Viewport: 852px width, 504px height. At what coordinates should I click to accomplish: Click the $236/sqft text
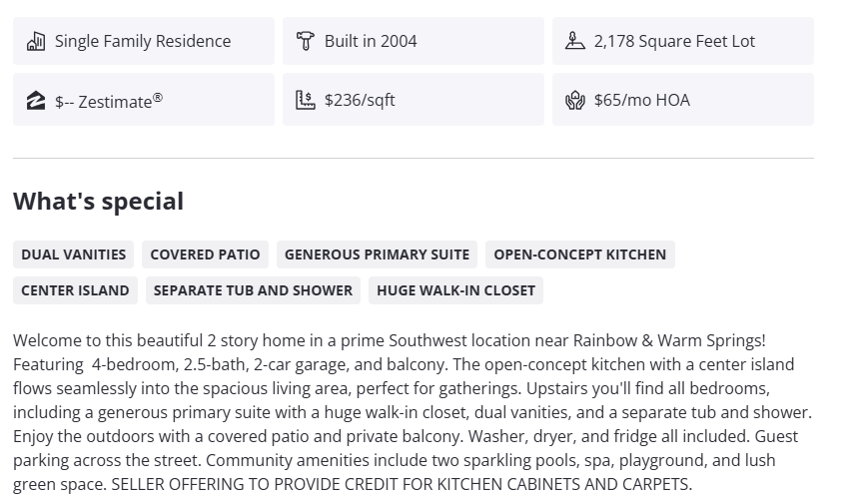point(360,100)
